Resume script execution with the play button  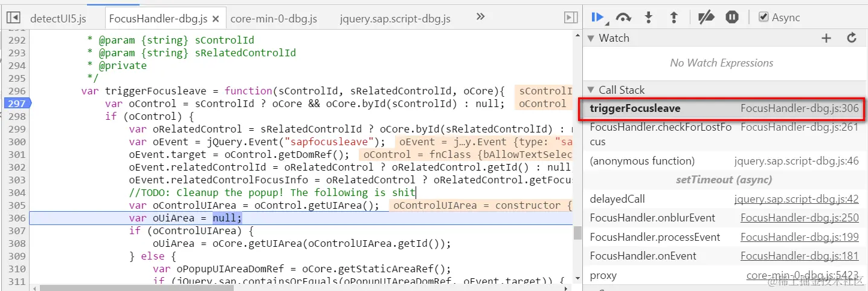(597, 17)
